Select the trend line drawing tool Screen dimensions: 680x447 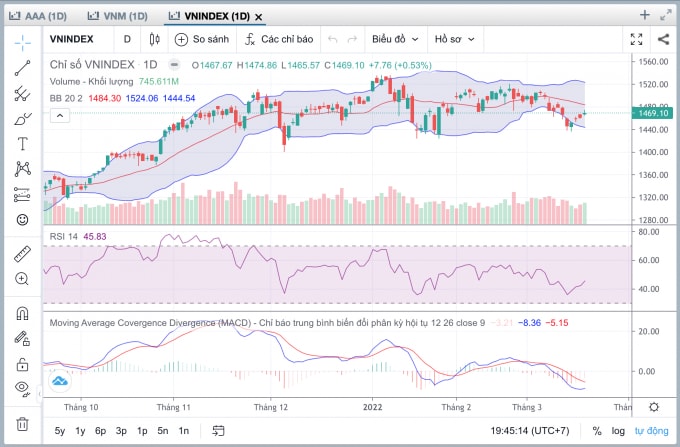[x=23, y=68]
